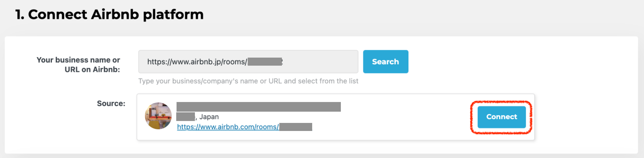Click the redacted listing title bar
This screenshot has height=158, width=644.
[x=258, y=107]
